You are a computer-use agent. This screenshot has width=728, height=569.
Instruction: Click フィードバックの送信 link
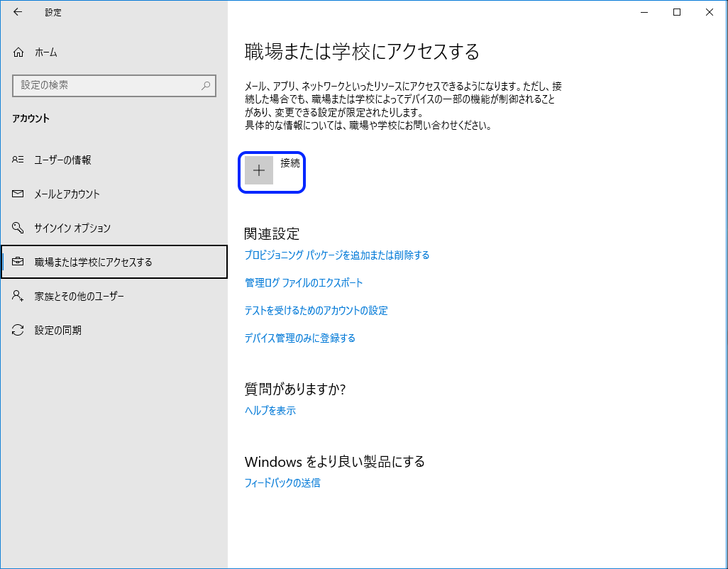(282, 483)
